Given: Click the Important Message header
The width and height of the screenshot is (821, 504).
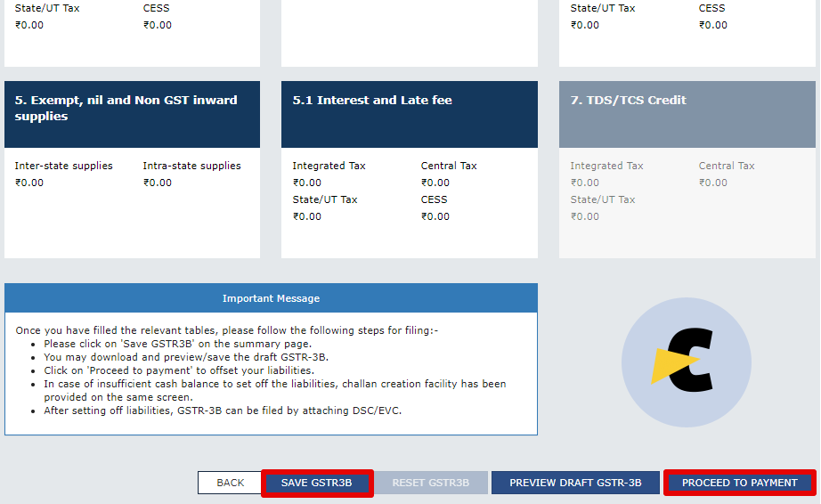Looking at the screenshot, I should [272, 298].
